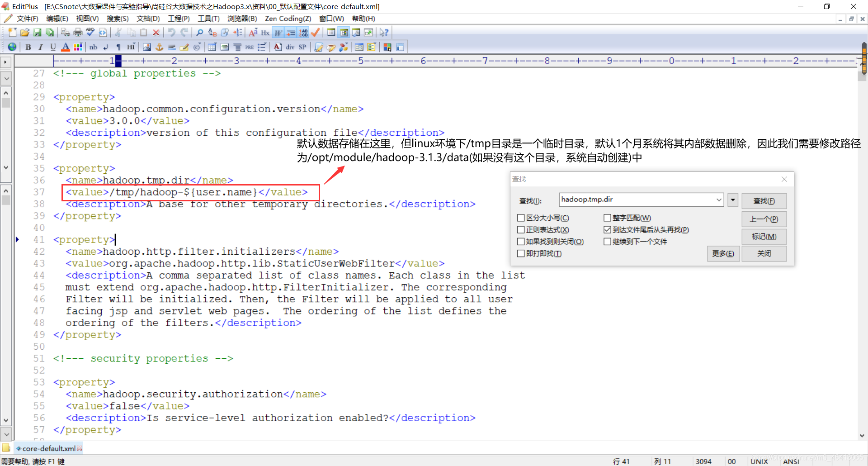Uncheck 到达文件尾后从头再找 checkbox
Screen dimensions: 868x466
click(x=607, y=230)
